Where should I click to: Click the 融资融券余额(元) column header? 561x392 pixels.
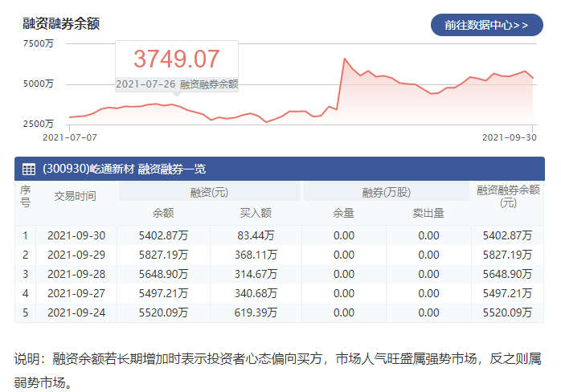coord(507,197)
